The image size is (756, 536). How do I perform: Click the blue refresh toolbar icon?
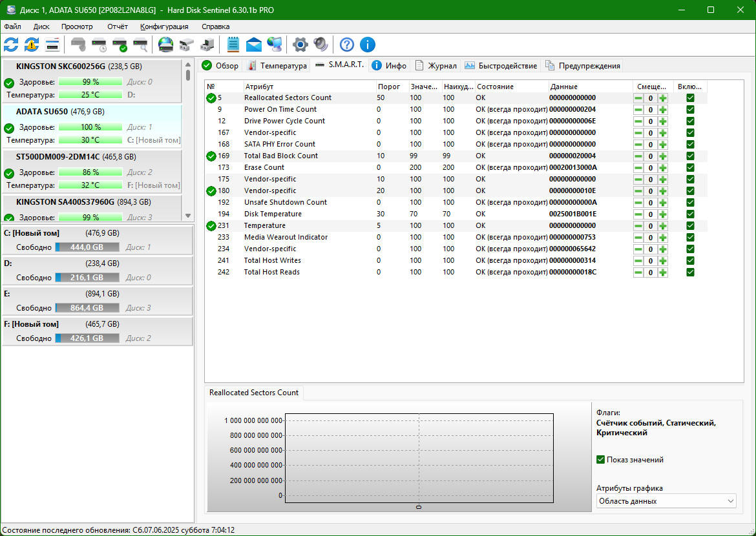point(11,45)
